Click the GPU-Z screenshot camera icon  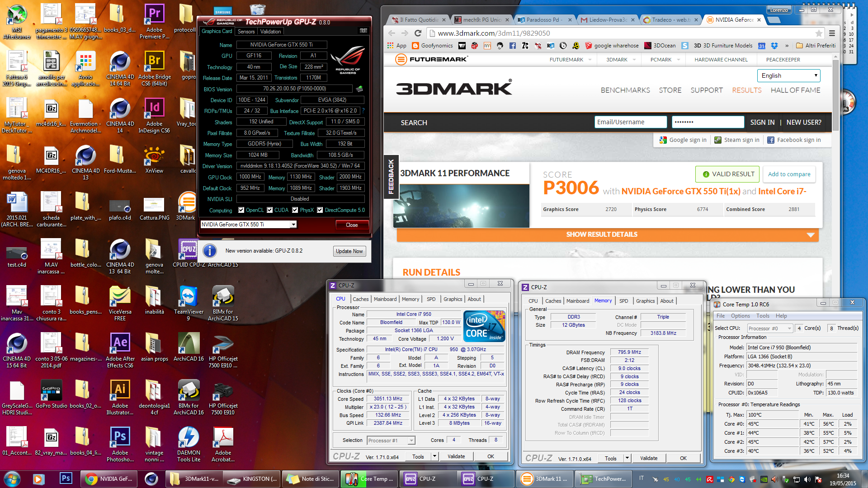tap(363, 31)
